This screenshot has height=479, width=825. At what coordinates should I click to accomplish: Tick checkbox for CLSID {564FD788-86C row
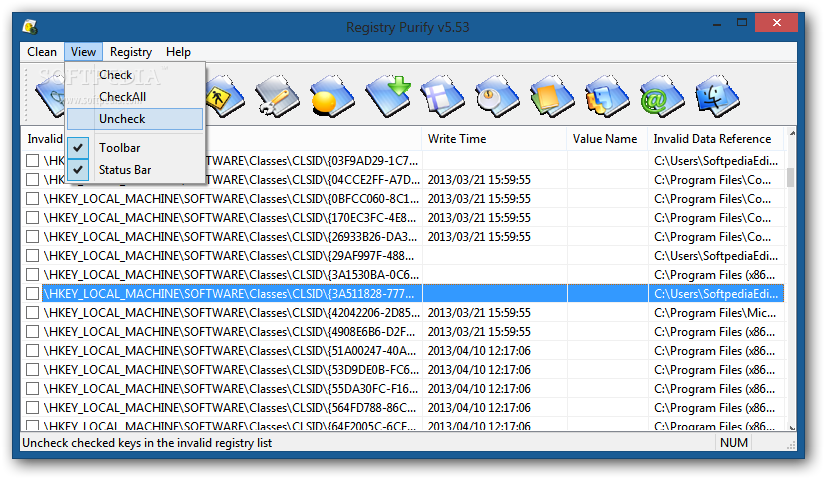[x=33, y=407]
